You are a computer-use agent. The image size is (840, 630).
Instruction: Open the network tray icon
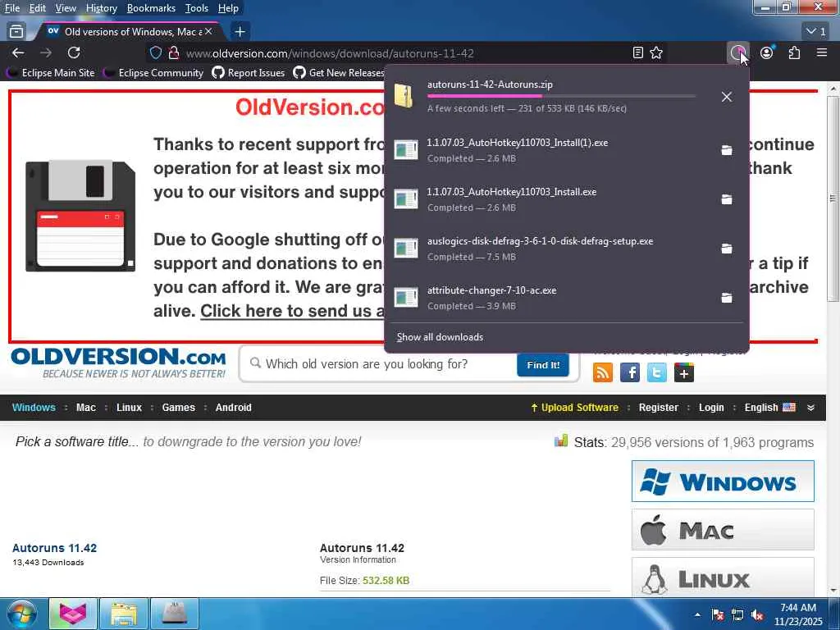(737, 614)
